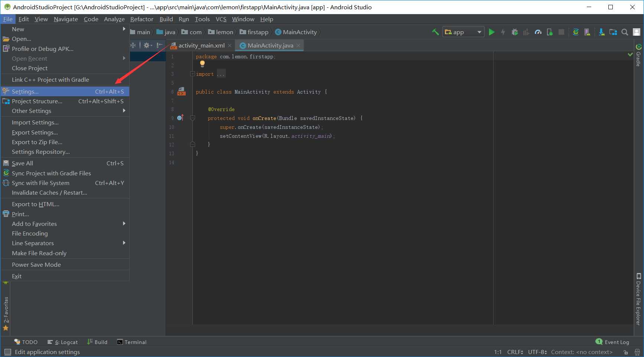This screenshot has width=644, height=357.
Task: Click the light bulb intention icon
Action: (x=202, y=64)
